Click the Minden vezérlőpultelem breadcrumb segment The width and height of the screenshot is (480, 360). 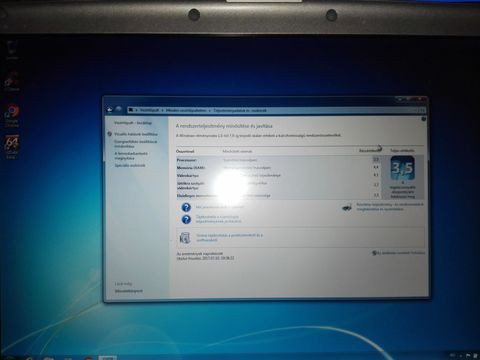point(186,110)
